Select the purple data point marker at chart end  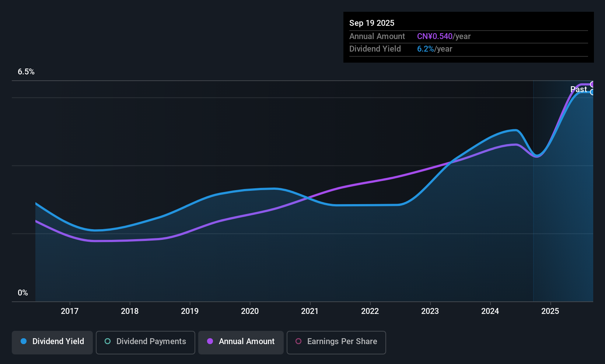point(592,84)
